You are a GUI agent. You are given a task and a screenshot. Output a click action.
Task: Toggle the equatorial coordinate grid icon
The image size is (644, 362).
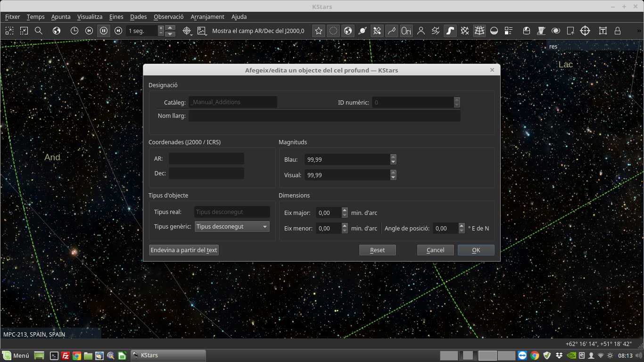pyautogui.click(x=465, y=31)
